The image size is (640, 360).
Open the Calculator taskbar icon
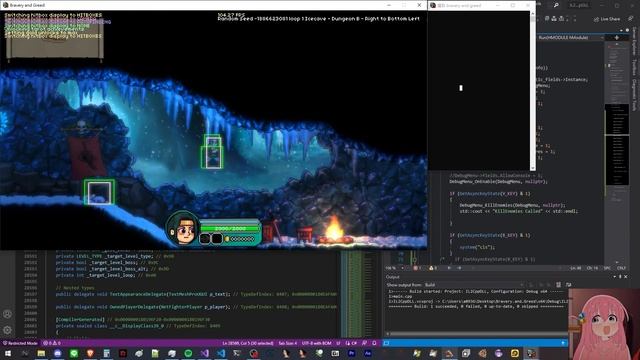click(107, 353)
